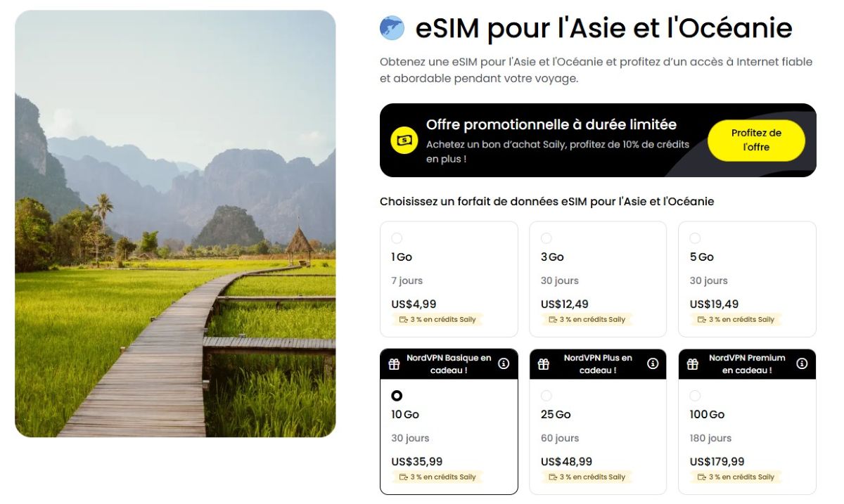
Task: Select the 100 Go data plan
Action: point(695,395)
